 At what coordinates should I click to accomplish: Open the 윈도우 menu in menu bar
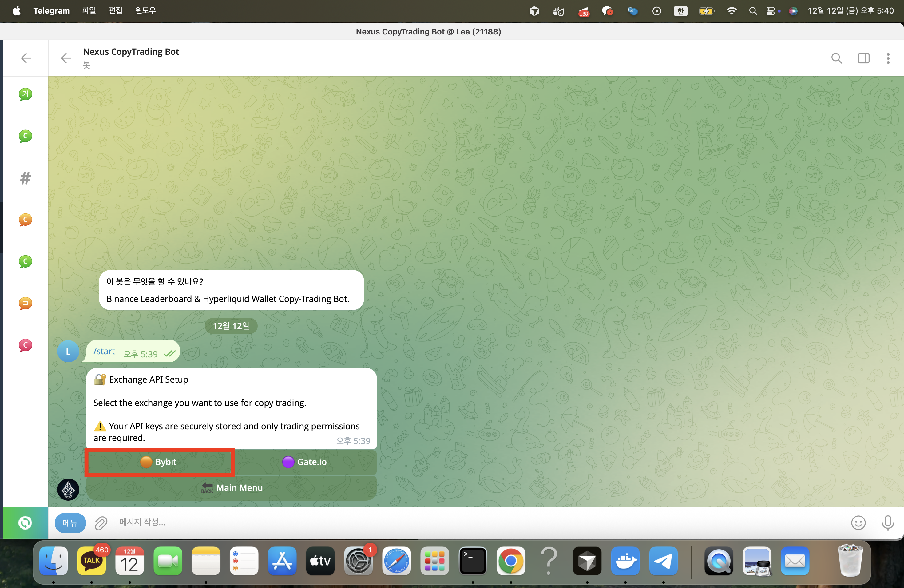coord(145,11)
